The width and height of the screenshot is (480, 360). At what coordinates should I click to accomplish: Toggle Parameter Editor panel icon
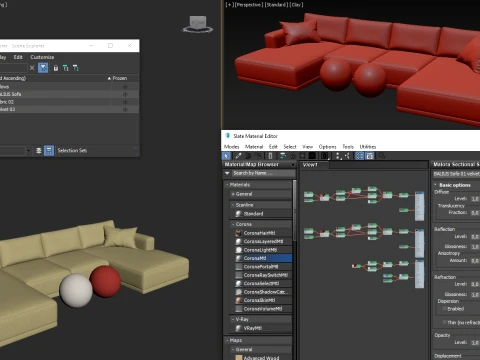click(x=369, y=156)
